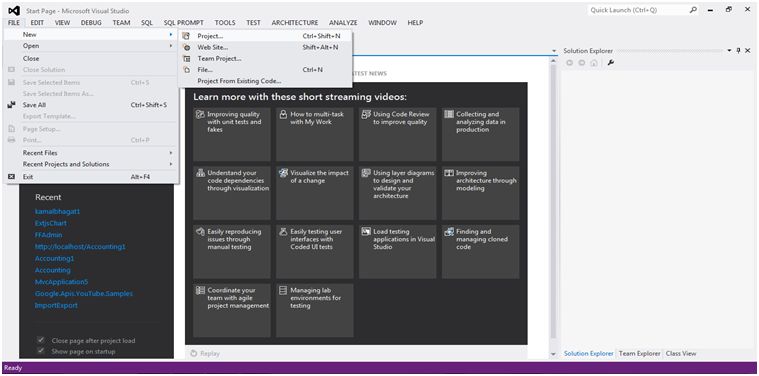This screenshot has width=759, height=376.
Task: Click icon of 'Using layer diagrams' tile
Action: tap(366, 173)
